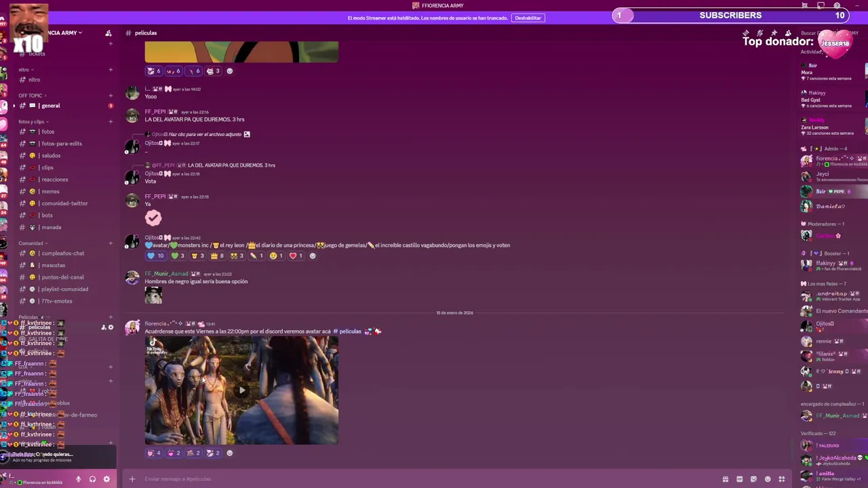868x488 pixels.
Task: Open the GIF picker icon
Action: coord(739,479)
